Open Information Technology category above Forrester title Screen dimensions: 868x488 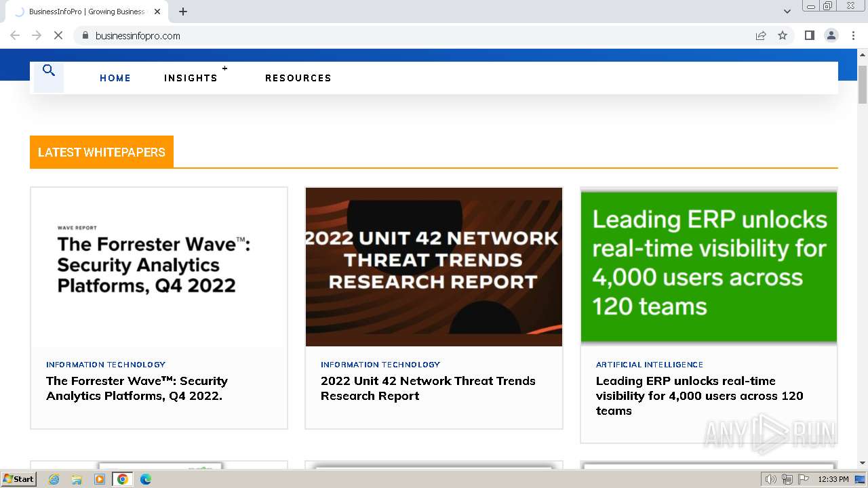(106, 365)
